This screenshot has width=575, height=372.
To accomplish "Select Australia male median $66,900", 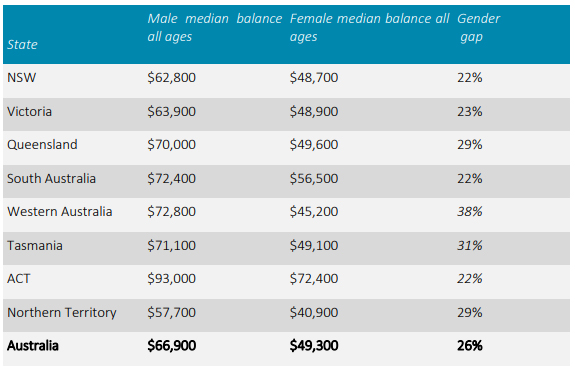I will (x=171, y=346).
